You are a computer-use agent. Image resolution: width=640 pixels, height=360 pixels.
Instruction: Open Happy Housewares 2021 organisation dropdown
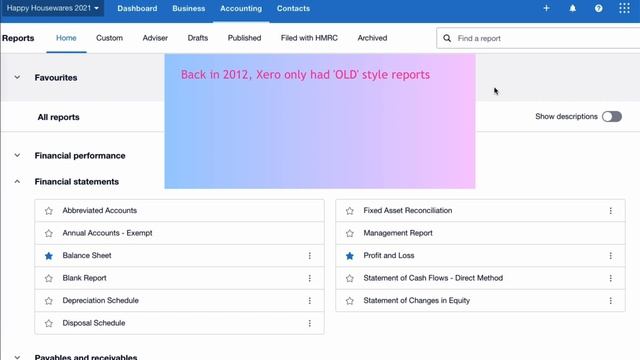point(53,8)
